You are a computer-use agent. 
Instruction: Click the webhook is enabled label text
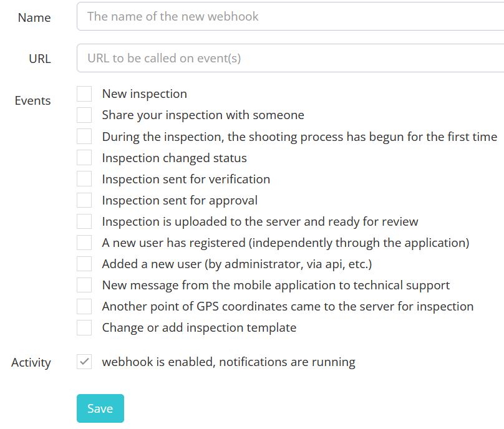click(x=228, y=362)
